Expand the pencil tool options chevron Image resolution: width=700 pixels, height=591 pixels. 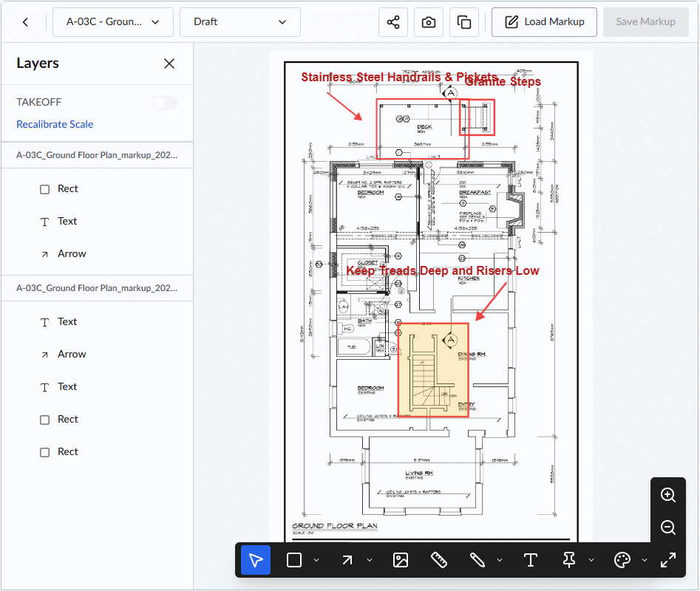pos(500,560)
